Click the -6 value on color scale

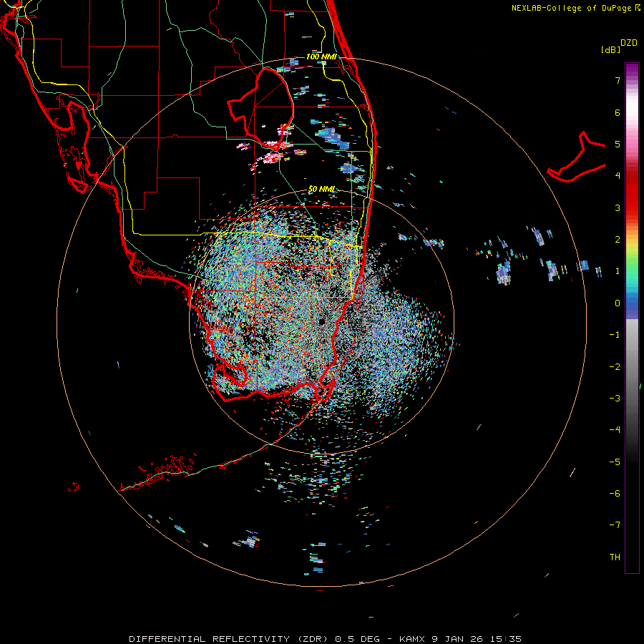click(615, 494)
